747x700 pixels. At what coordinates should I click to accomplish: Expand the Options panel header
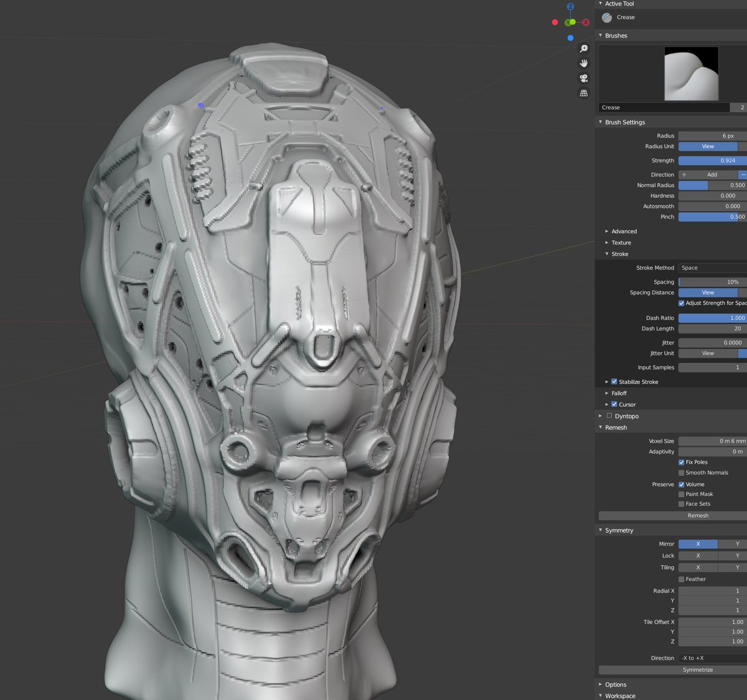pos(616,684)
